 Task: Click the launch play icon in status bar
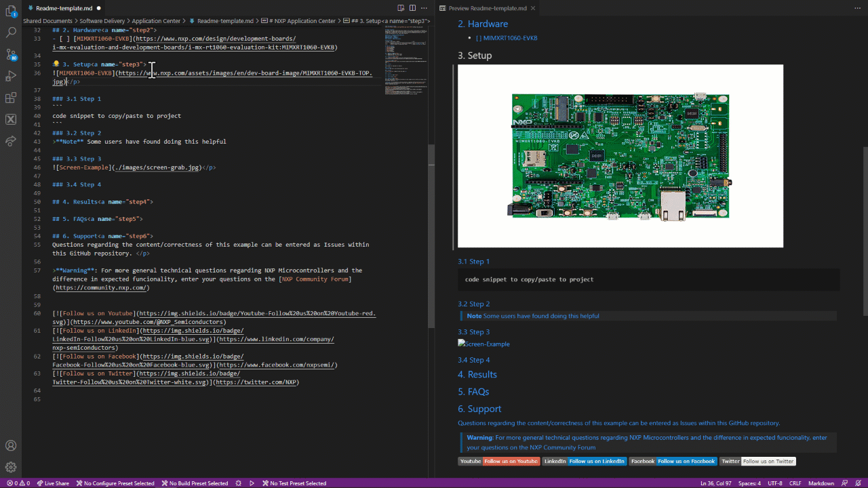pos(252,483)
